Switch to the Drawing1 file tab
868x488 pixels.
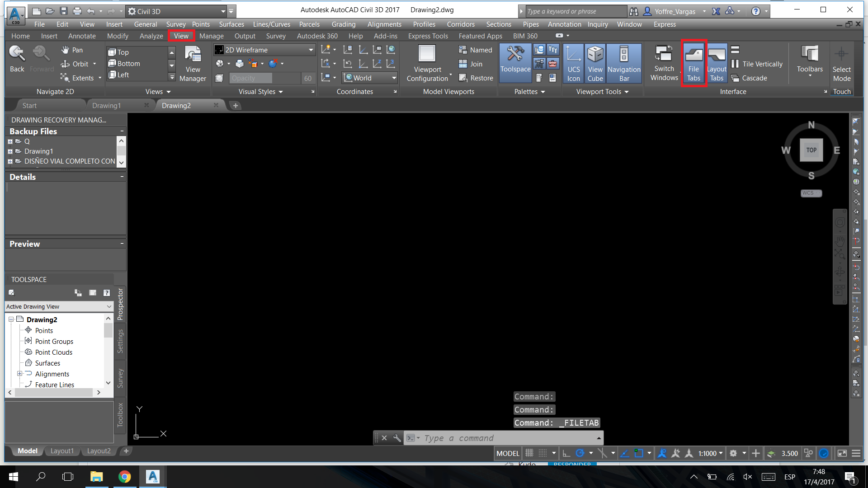coord(107,105)
